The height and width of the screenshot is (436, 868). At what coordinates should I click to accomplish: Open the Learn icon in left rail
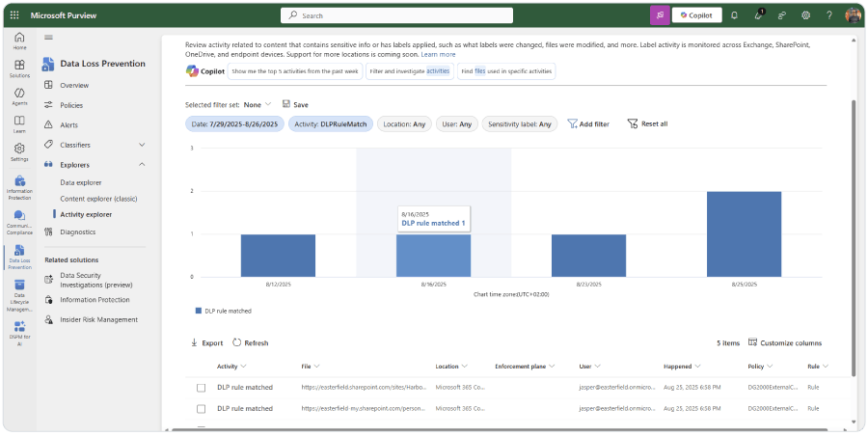click(x=19, y=124)
